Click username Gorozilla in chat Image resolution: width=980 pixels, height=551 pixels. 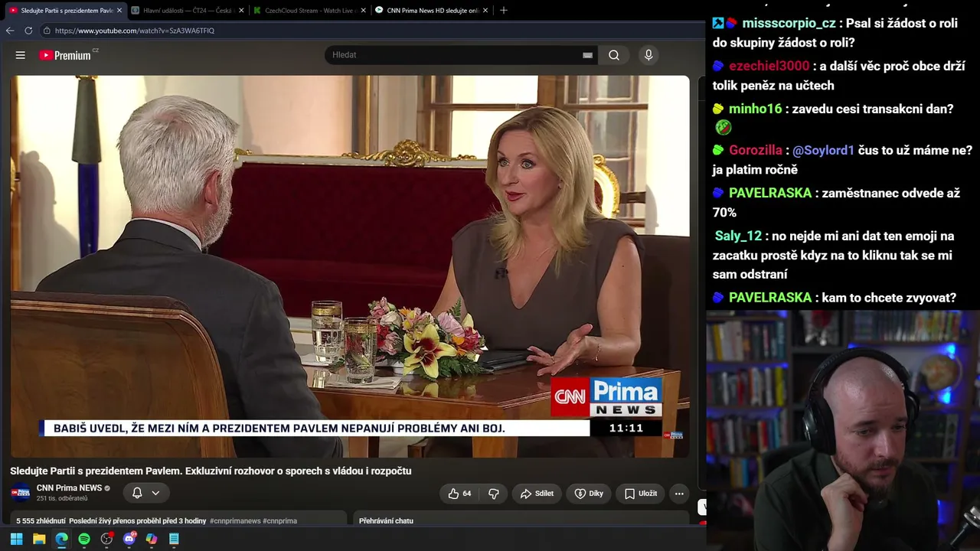click(x=756, y=150)
